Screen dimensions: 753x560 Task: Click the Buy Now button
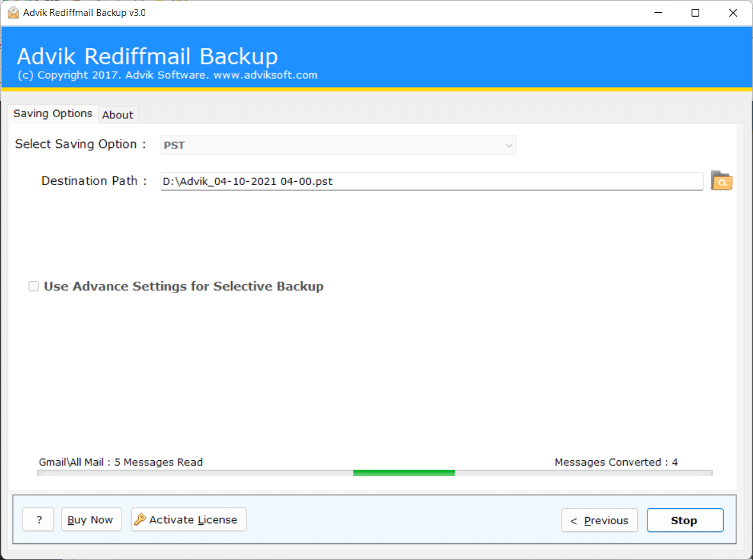coord(91,520)
